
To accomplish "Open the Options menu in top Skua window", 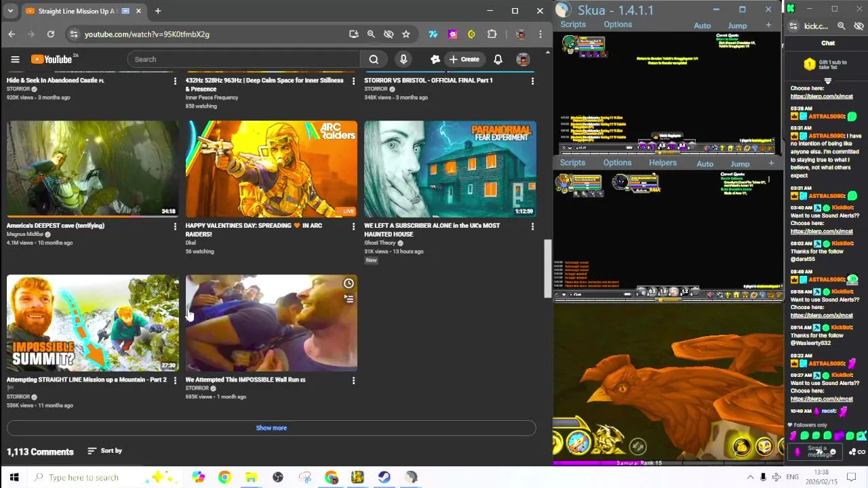I will pos(618,24).
